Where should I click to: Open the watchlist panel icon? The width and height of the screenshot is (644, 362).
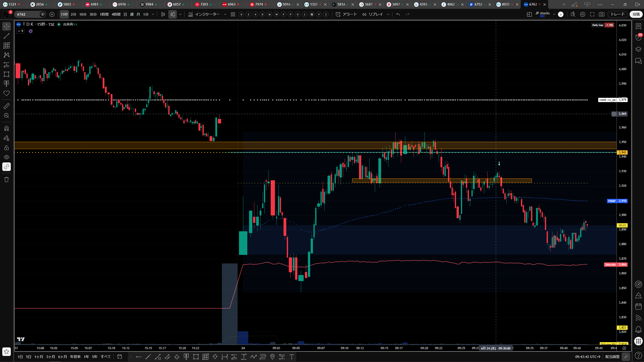pos(638,26)
